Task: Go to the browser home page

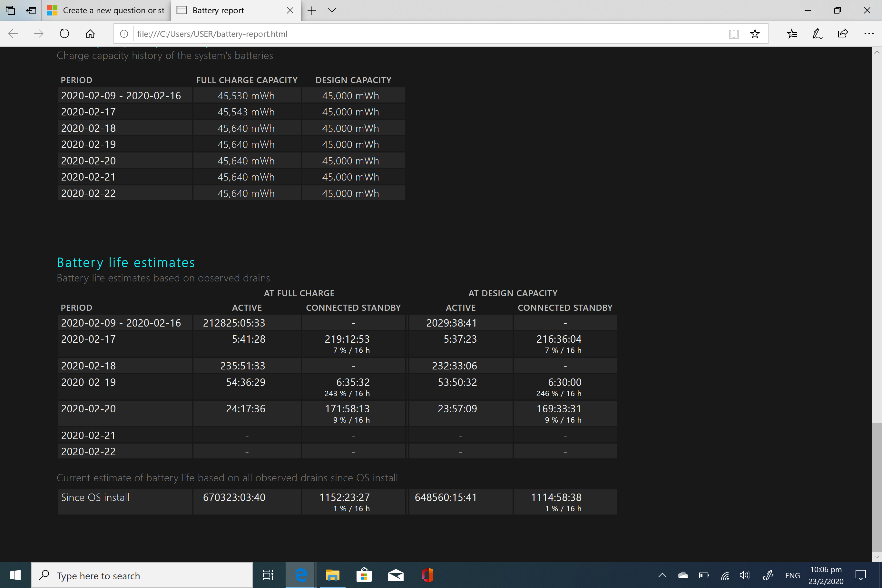Action: (90, 34)
